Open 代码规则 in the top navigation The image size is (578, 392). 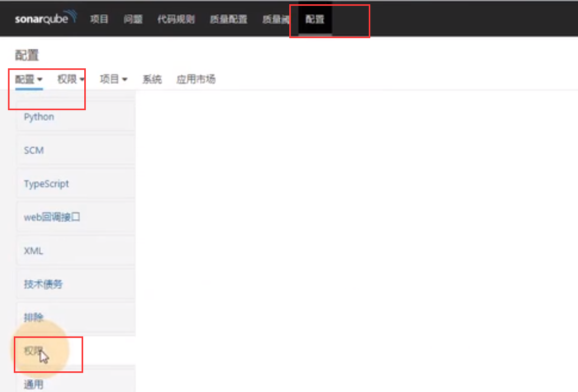pos(176,20)
